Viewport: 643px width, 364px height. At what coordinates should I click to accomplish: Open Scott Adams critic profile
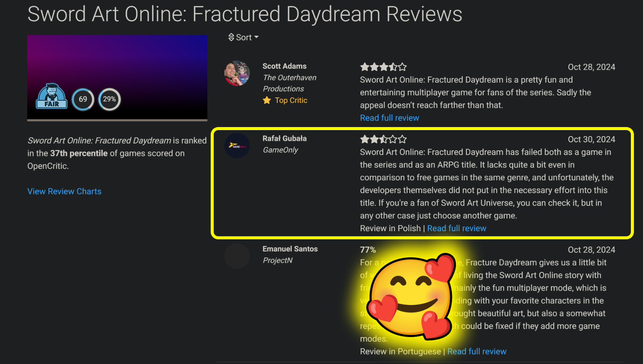coord(284,66)
